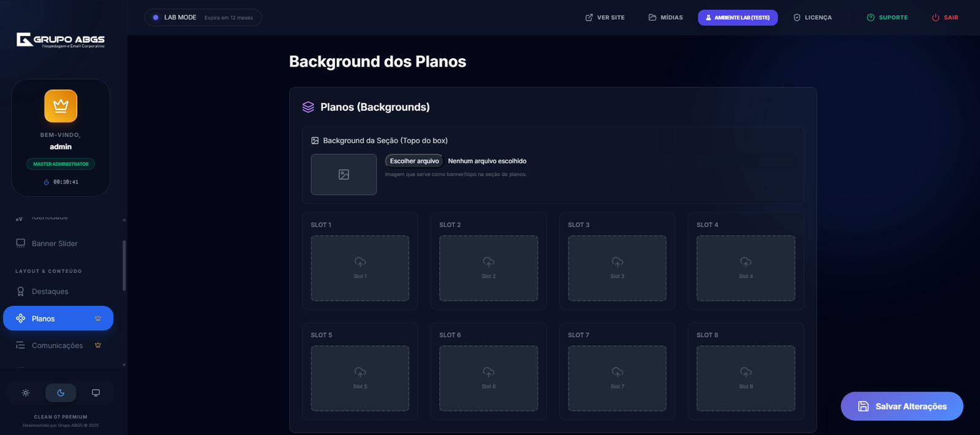
Task: Click the Grupo ABGS logo
Action: pos(61,40)
